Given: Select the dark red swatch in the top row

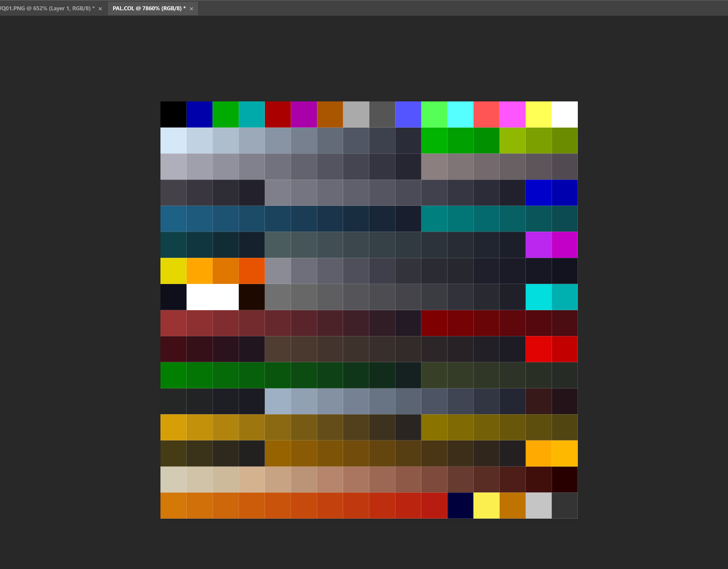Looking at the screenshot, I should 278,114.
